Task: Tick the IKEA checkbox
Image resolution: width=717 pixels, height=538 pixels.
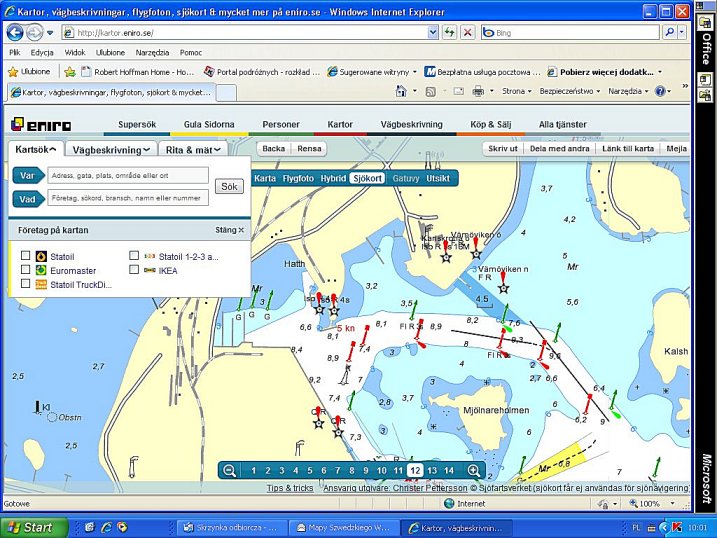Action: pos(135,270)
